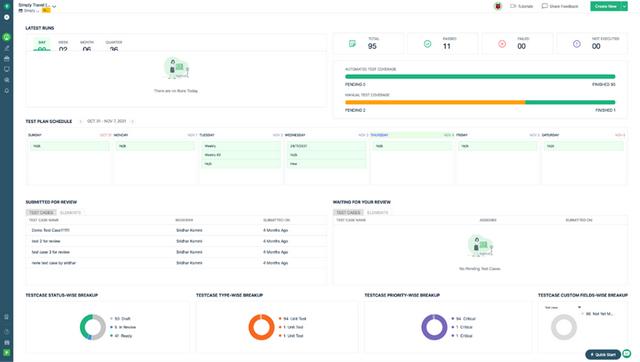Open the Tutorials video link

(x=522, y=6)
